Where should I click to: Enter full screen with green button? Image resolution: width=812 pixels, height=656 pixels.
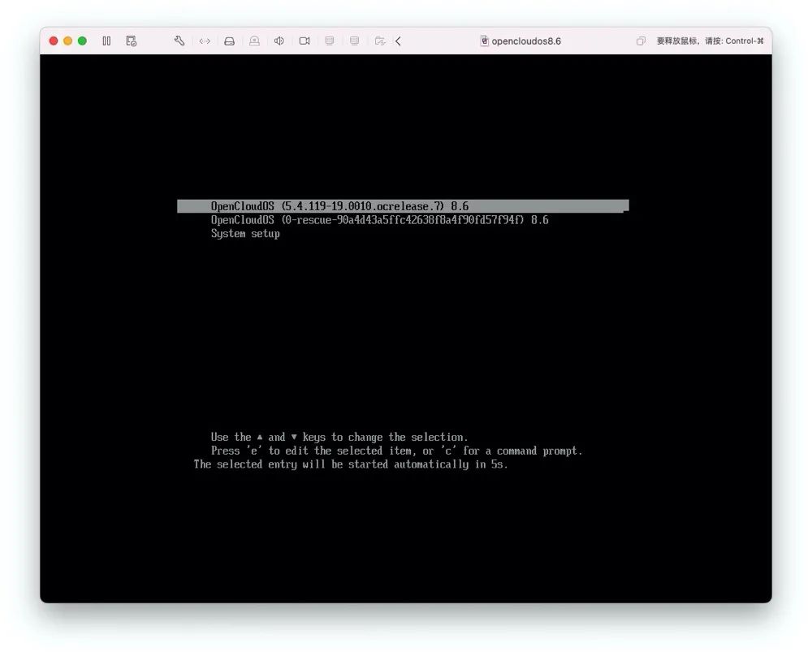point(82,41)
